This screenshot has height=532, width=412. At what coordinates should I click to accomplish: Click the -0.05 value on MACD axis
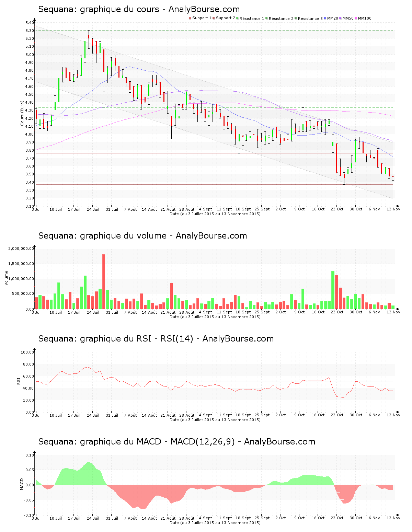click(x=30, y=500)
